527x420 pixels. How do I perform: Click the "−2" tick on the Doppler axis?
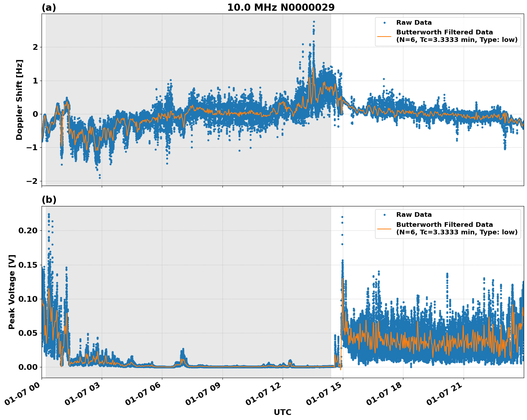click(x=32, y=181)
